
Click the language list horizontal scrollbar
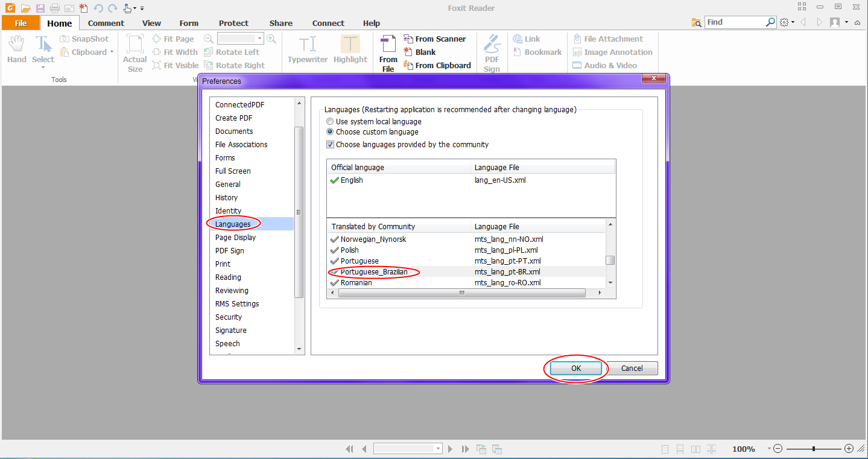(x=462, y=293)
